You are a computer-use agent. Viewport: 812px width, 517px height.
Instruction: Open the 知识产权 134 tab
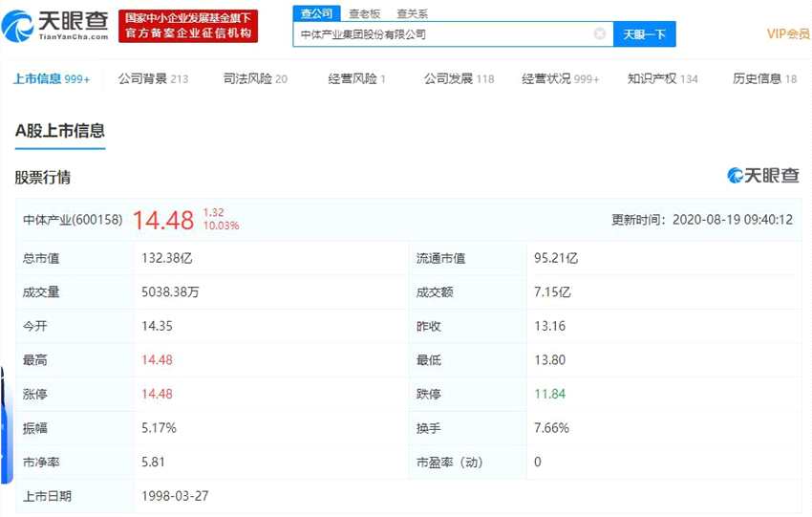point(662,78)
